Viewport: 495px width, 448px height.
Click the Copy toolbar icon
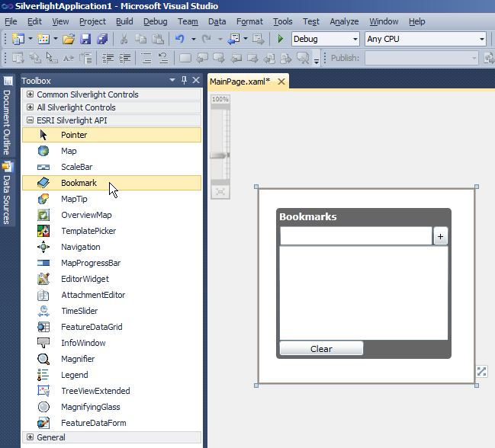[x=140, y=39]
